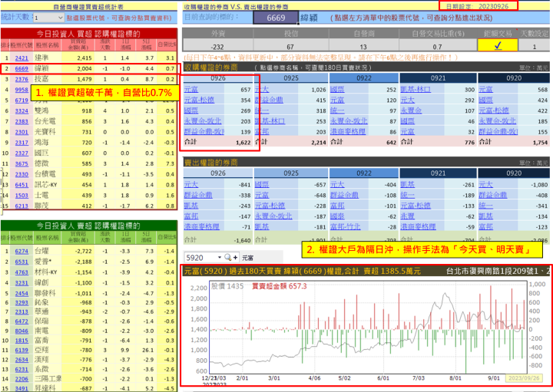
Task: Click 凱基-林口 broker under 0921 buyers
Action: 416,90
